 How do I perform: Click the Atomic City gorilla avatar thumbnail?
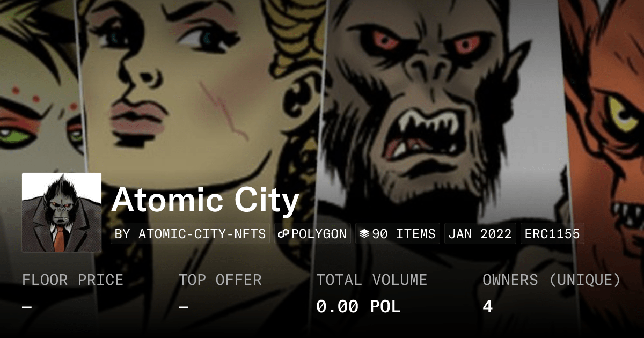[62, 212]
